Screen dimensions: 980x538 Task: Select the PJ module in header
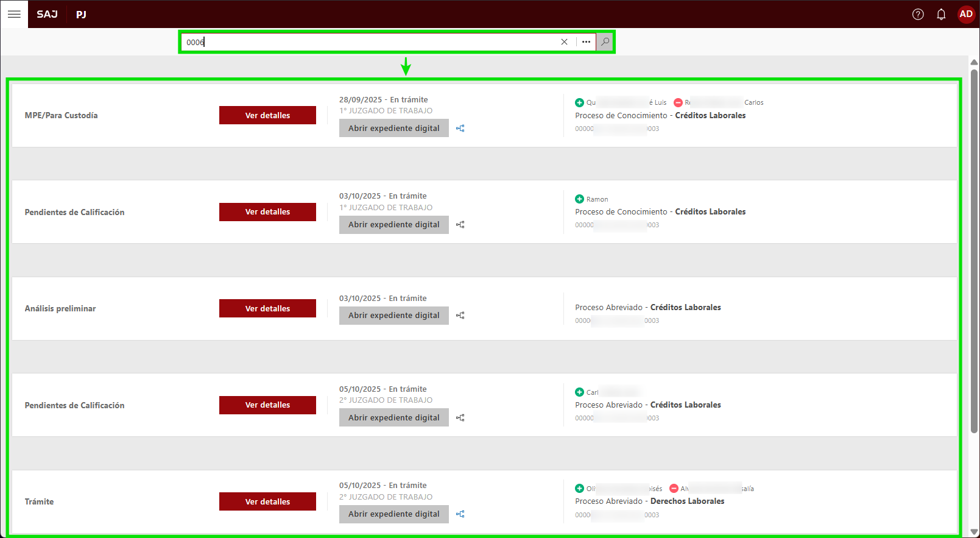[x=81, y=14]
